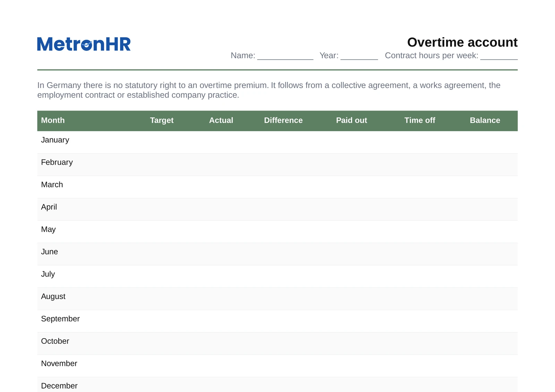
Task: Click the Year blank line field
Action: coord(359,56)
